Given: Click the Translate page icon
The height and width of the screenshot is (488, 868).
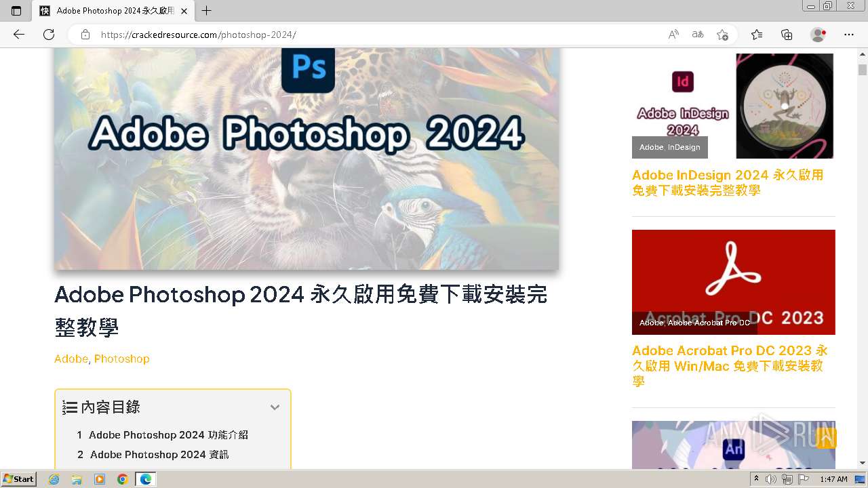Looking at the screenshot, I should tap(698, 35).
